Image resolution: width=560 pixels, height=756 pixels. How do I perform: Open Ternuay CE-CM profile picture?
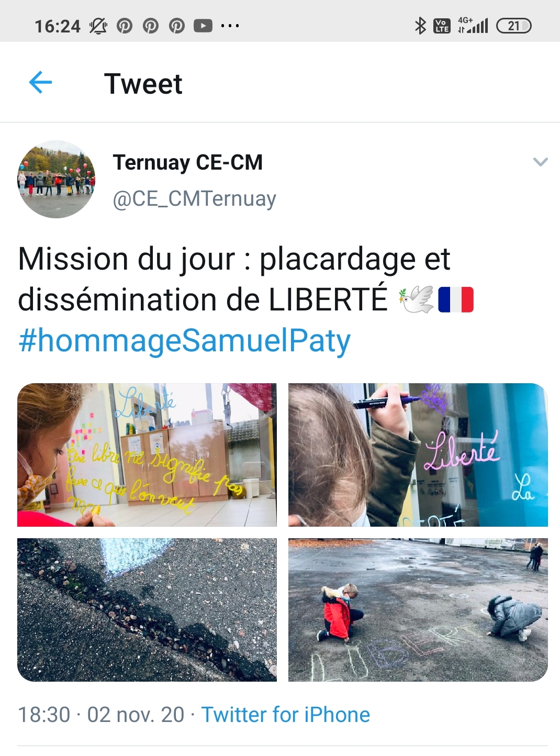tap(57, 179)
